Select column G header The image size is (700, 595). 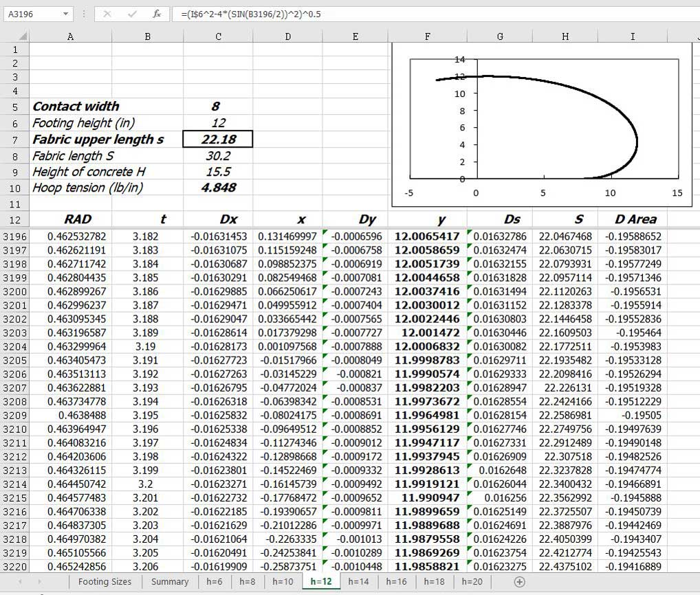[500, 36]
